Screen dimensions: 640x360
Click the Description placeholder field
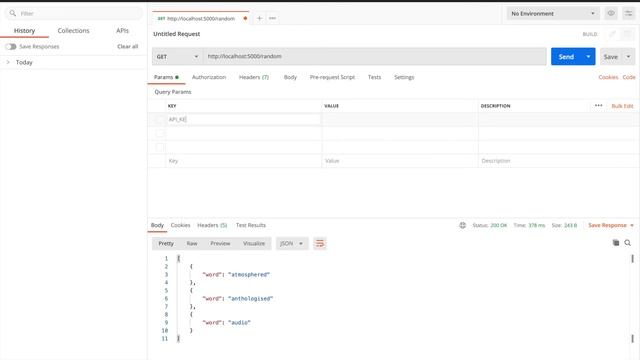pos(559,161)
